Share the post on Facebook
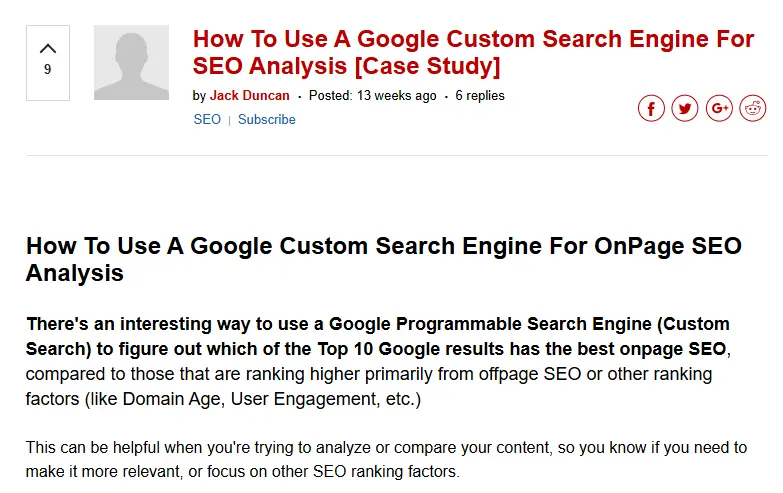Image resolution: width=783 pixels, height=493 pixels. (651, 108)
